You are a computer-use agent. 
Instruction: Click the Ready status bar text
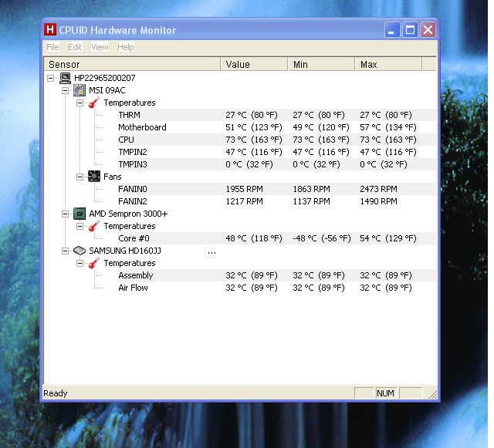[56, 393]
